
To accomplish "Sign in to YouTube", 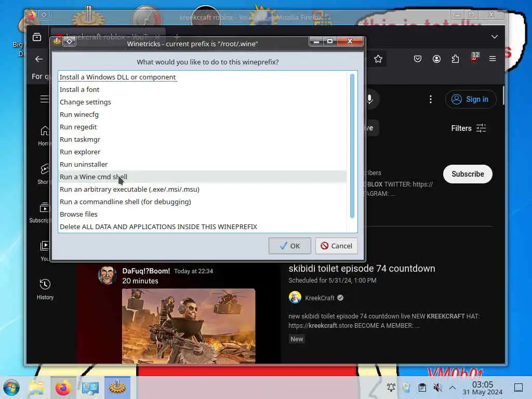I will 471,99.
